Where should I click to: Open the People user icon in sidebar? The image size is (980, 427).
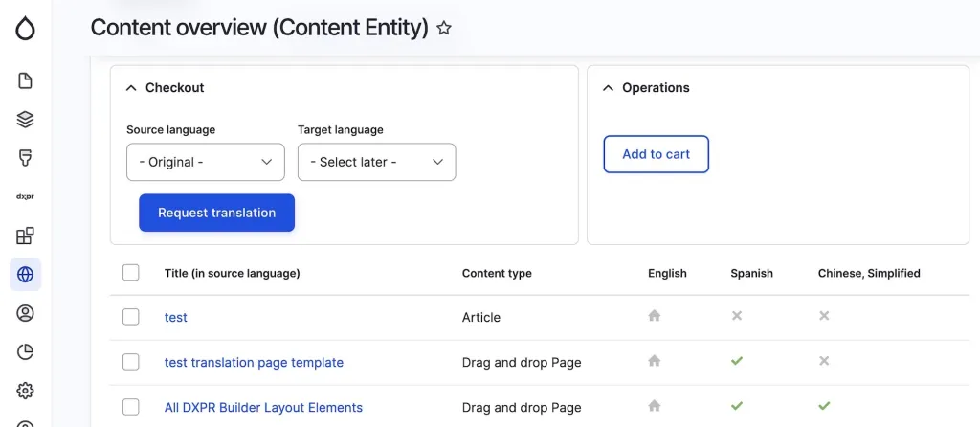click(x=26, y=313)
